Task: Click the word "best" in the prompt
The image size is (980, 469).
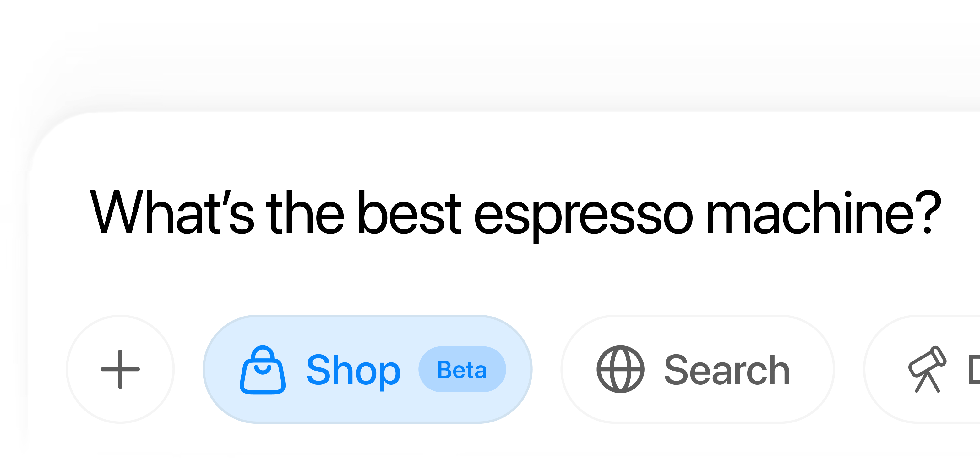Action: (409, 212)
